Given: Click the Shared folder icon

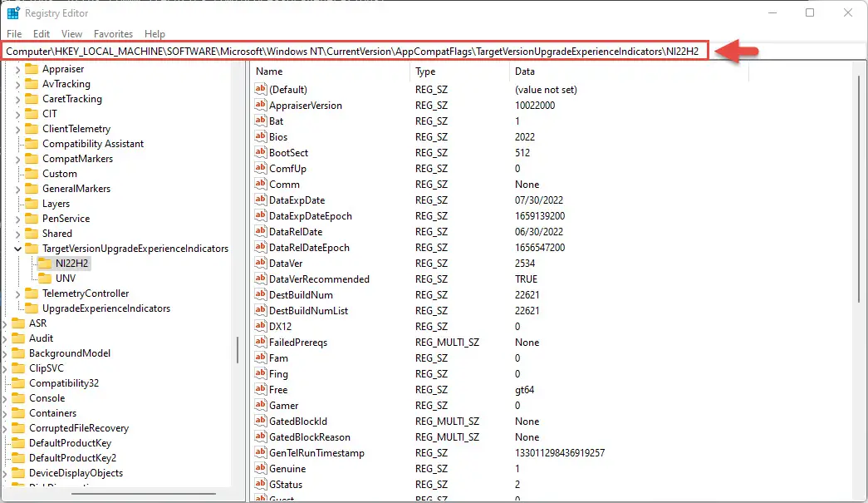Looking at the screenshot, I should (32, 234).
